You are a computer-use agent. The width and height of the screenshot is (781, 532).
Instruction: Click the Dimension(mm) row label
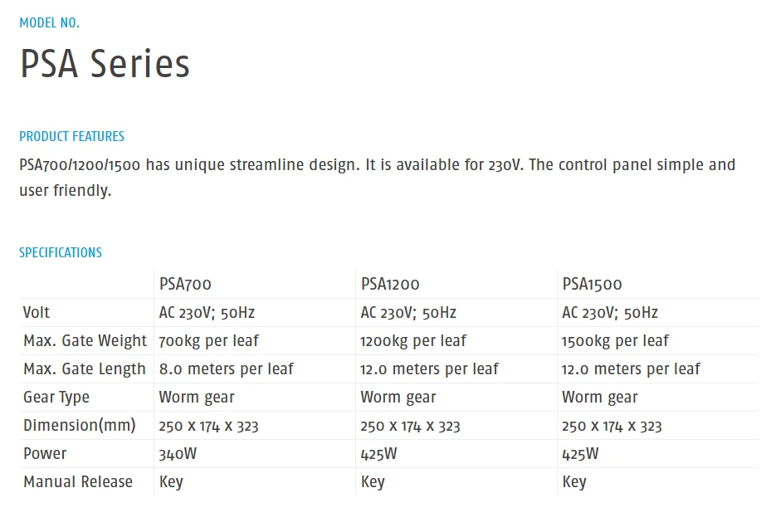[x=80, y=426]
